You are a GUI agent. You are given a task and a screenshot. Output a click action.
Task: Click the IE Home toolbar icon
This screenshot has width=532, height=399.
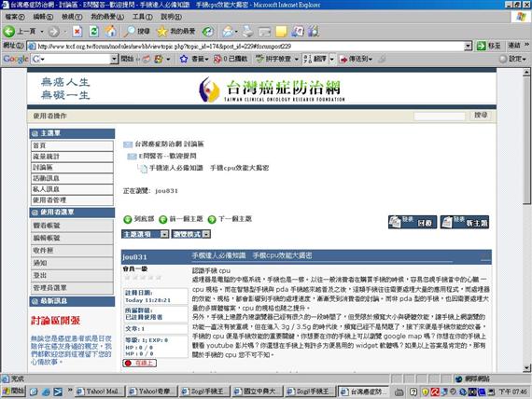coord(110,32)
